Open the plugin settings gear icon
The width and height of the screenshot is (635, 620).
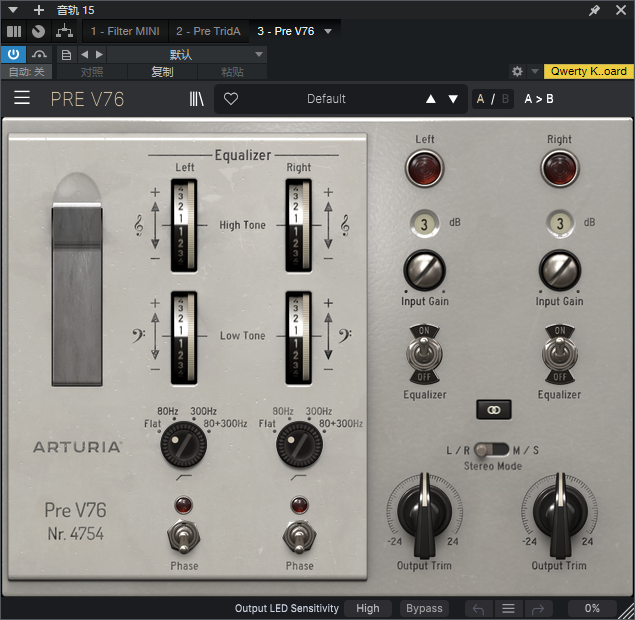click(517, 72)
